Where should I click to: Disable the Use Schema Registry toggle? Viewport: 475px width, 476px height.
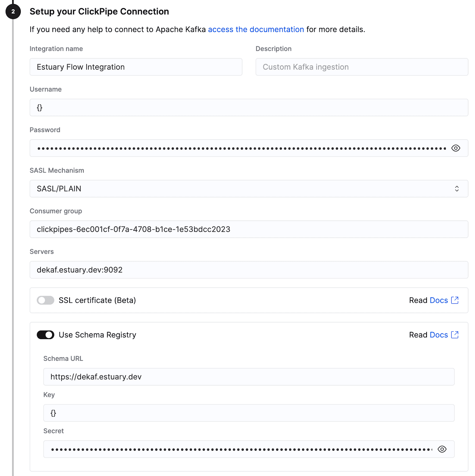coord(46,335)
